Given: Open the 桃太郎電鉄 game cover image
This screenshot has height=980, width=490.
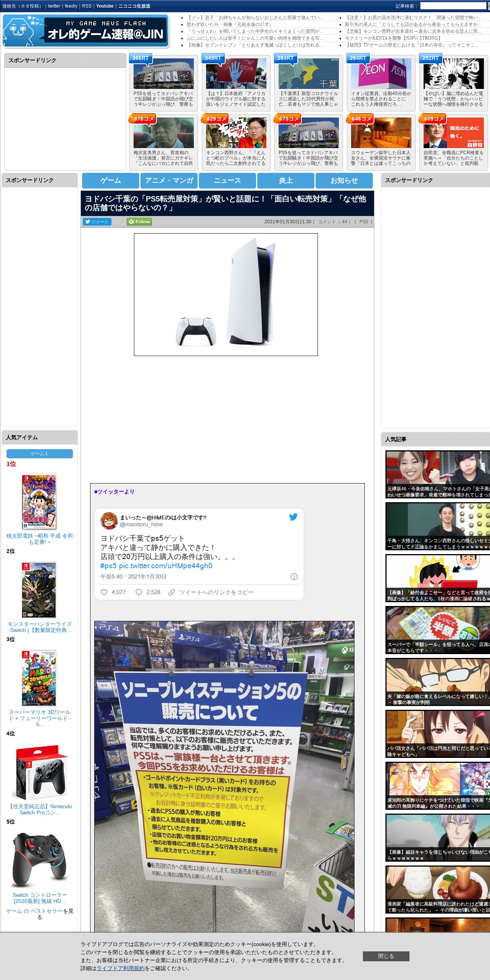Looking at the screenshot, I should tap(39, 502).
